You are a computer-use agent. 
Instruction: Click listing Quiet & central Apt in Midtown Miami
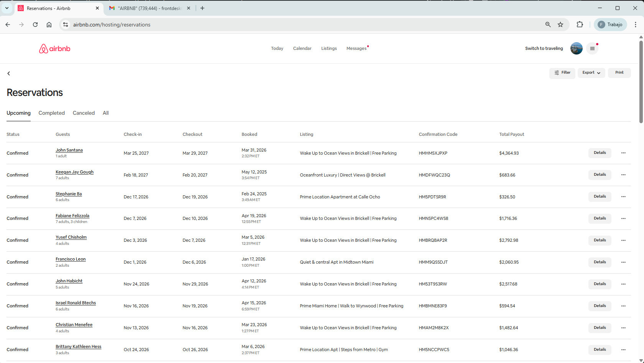tap(337, 262)
